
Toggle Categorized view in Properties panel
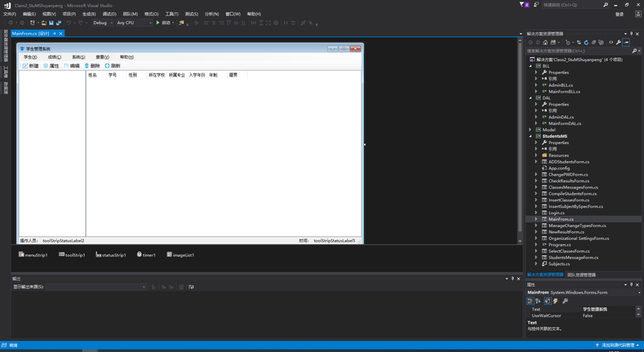pyautogui.click(x=530, y=301)
